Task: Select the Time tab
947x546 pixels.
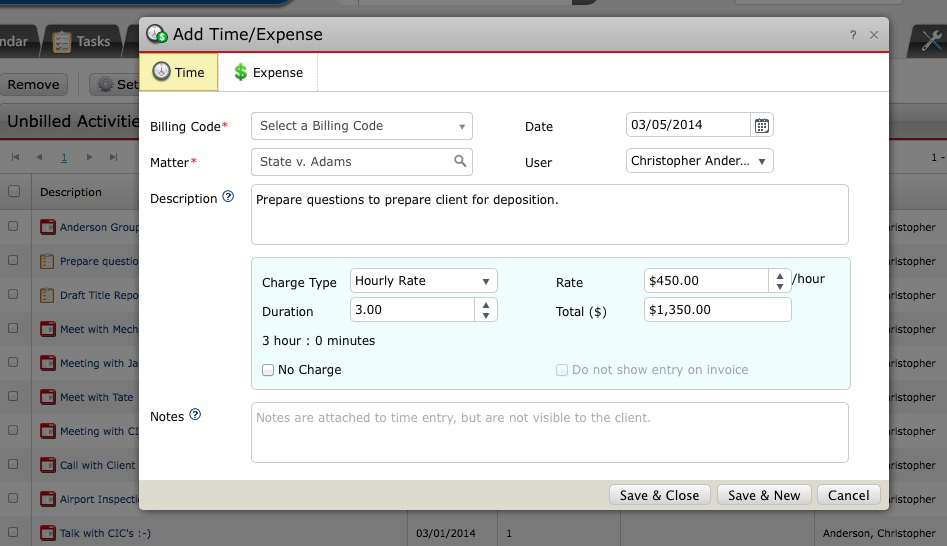Action: coord(179,72)
